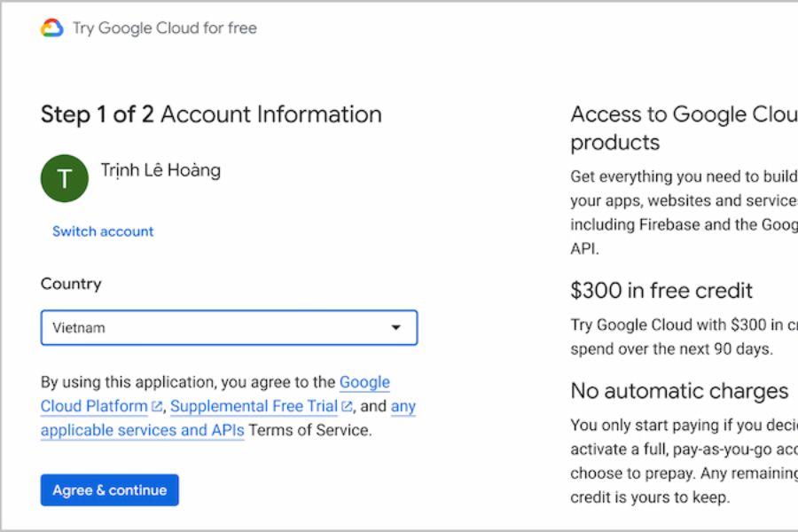This screenshot has height=532, width=798.
Task: Click the Country field label
Action: tap(71, 284)
